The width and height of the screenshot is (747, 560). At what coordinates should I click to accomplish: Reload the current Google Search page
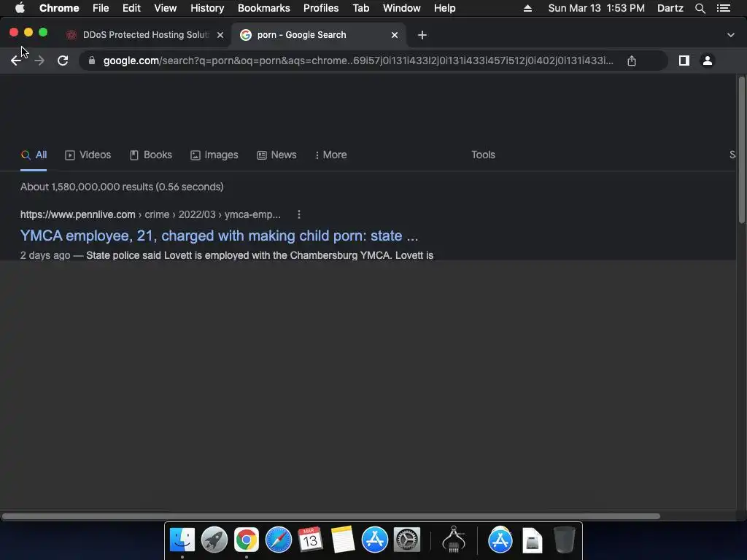click(x=63, y=61)
